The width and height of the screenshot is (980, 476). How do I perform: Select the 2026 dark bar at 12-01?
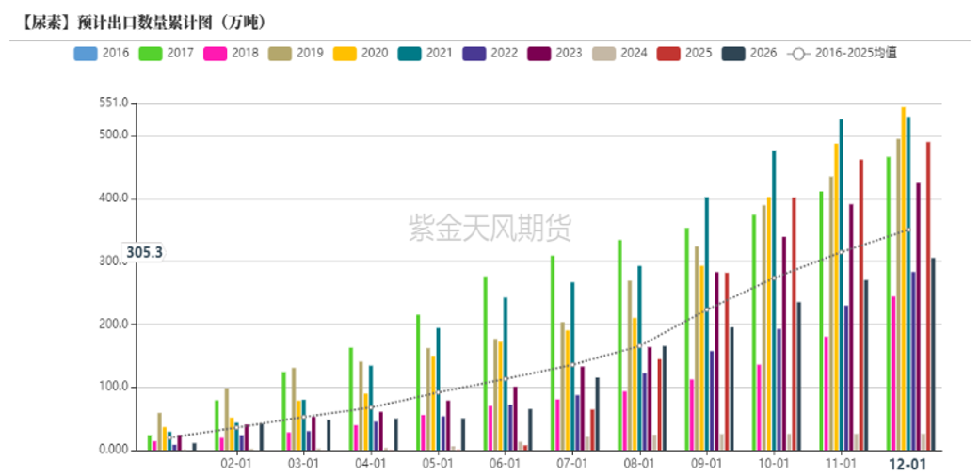click(x=933, y=355)
